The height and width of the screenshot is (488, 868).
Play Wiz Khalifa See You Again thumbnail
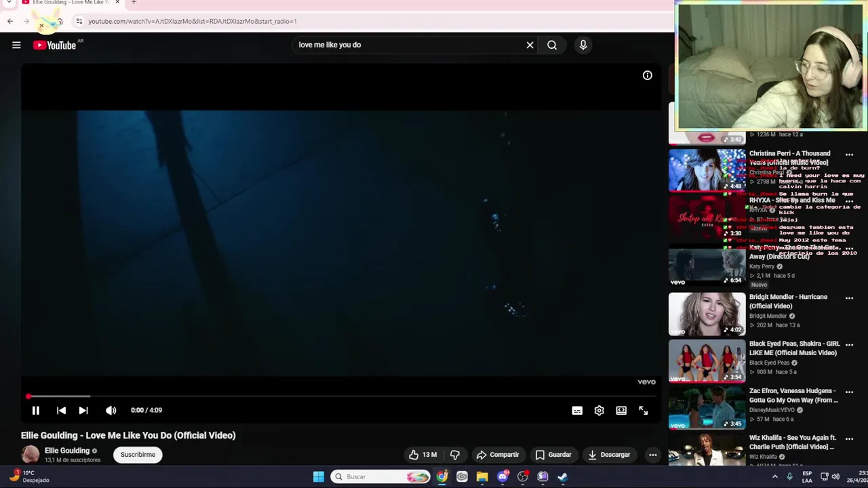(x=707, y=449)
